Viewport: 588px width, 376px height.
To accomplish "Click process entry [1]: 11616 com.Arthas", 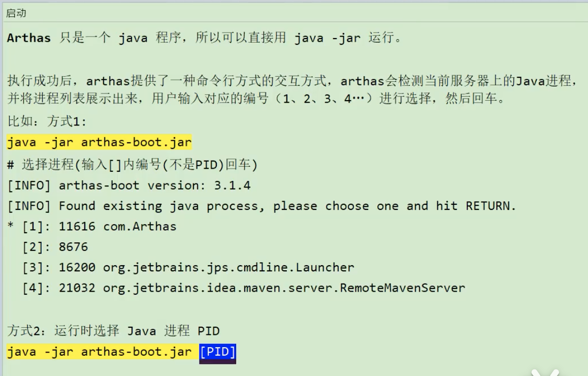I will (x=92, y=226).
